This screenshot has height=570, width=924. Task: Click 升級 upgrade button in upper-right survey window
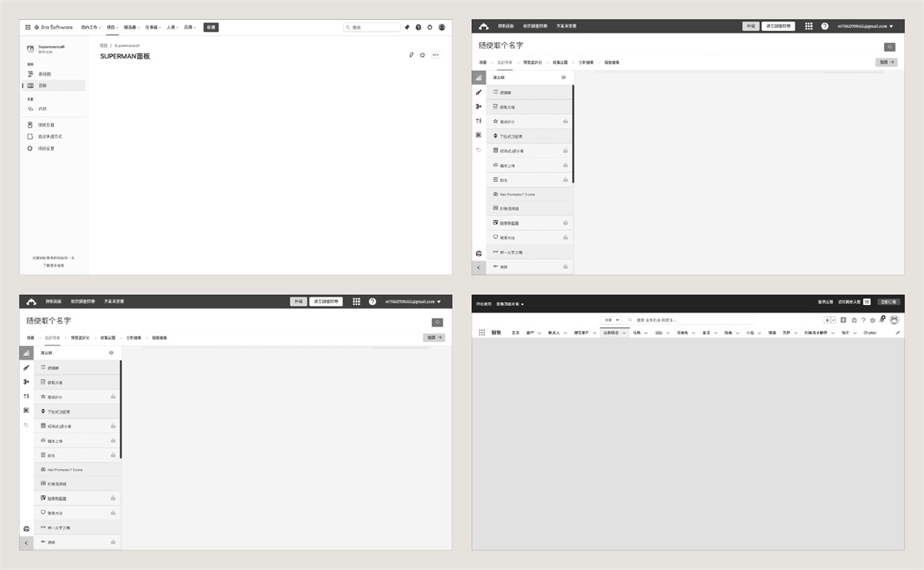pos(750,25)
